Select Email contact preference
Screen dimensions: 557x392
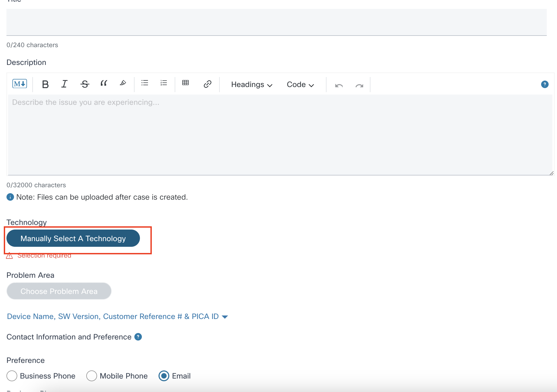tap(164, 376)
